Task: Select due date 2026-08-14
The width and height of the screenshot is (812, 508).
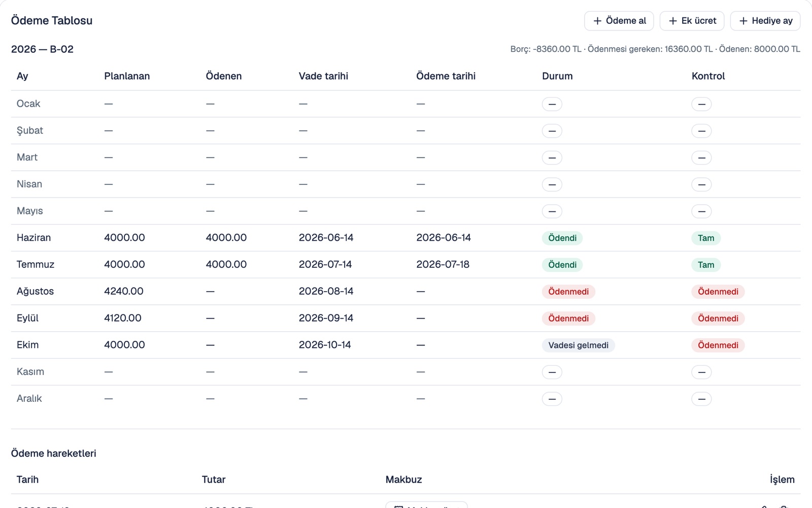Action: pos(326,292)
